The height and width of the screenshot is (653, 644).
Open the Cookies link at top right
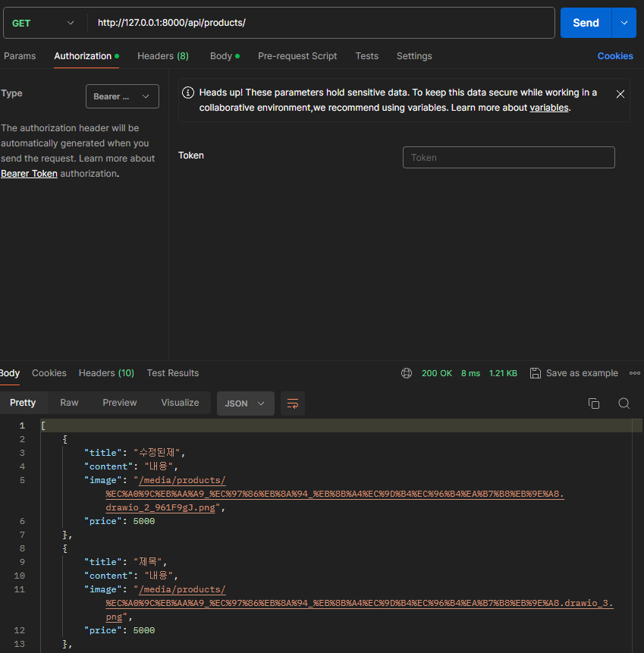[x=615, y=56]
